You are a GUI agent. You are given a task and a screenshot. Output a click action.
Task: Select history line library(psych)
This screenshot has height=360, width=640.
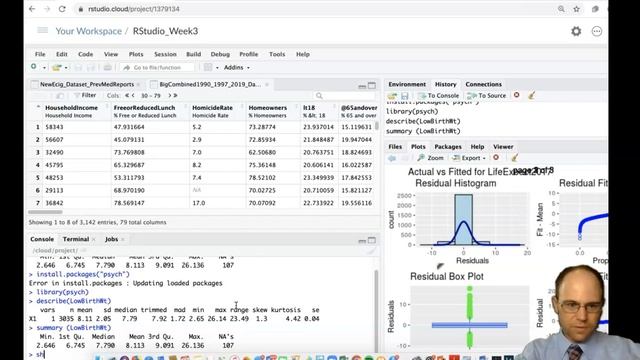[412, 111]
